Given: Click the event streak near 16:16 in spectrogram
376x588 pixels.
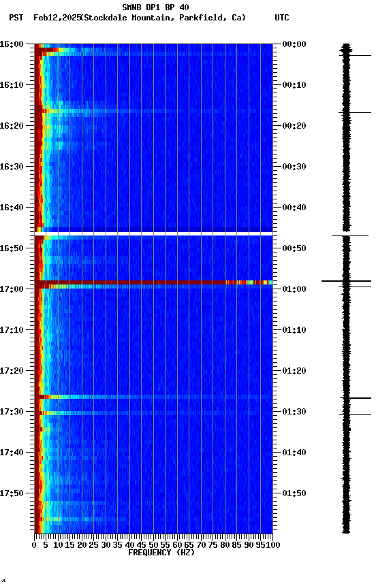Looking at the screenshot, I should point(153,111).
